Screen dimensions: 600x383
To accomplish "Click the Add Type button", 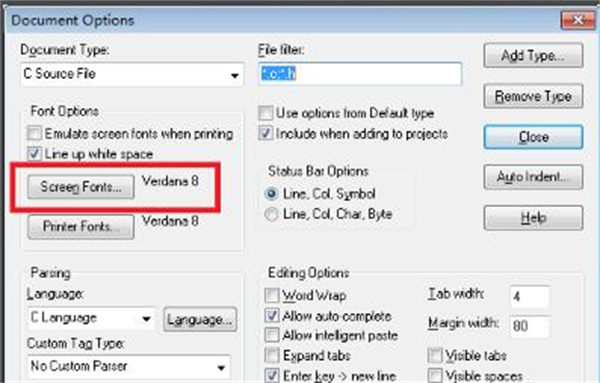I will 533,55.
